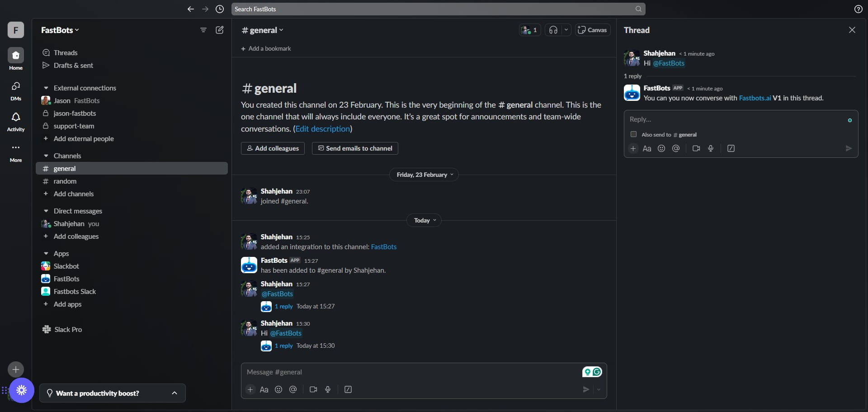Image resolution: width=868 pixels, height=412 pixels.
Task: Click Add a bookmark
Action: coord(266,48)
